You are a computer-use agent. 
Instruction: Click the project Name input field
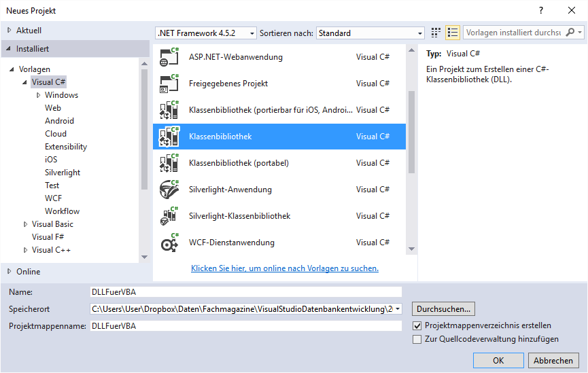tap(245, 291)
